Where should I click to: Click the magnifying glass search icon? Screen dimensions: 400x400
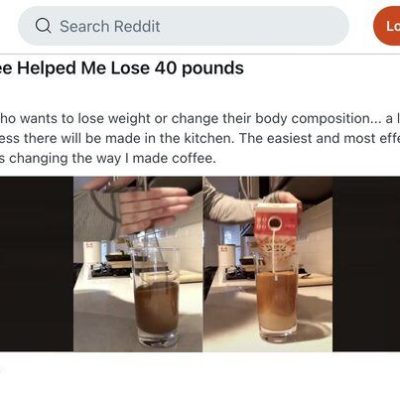[43, 26]
